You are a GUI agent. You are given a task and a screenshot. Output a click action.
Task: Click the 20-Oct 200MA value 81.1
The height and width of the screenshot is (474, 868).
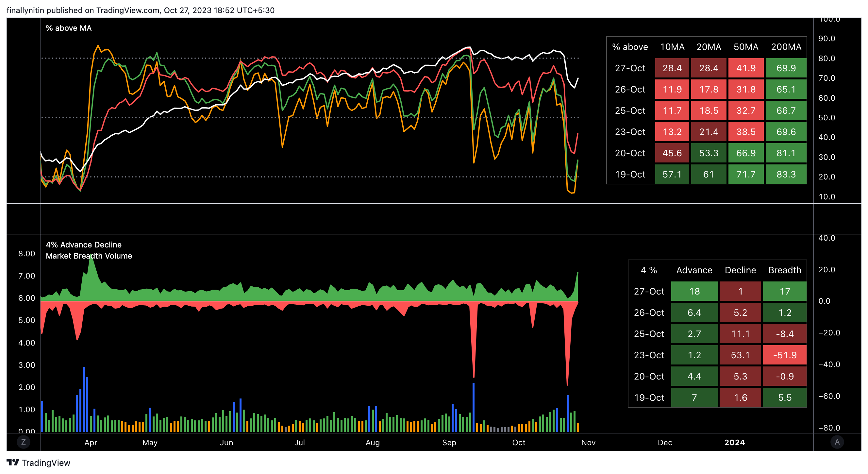786,153
